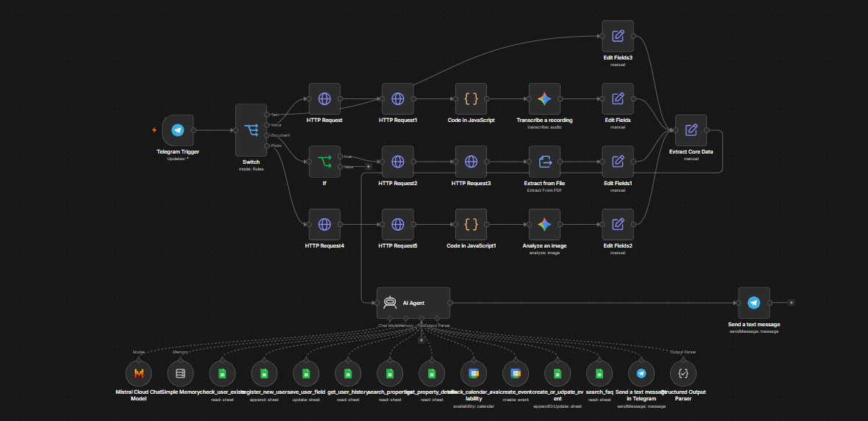Select the Transcribe a recording node

click(545, 99)
